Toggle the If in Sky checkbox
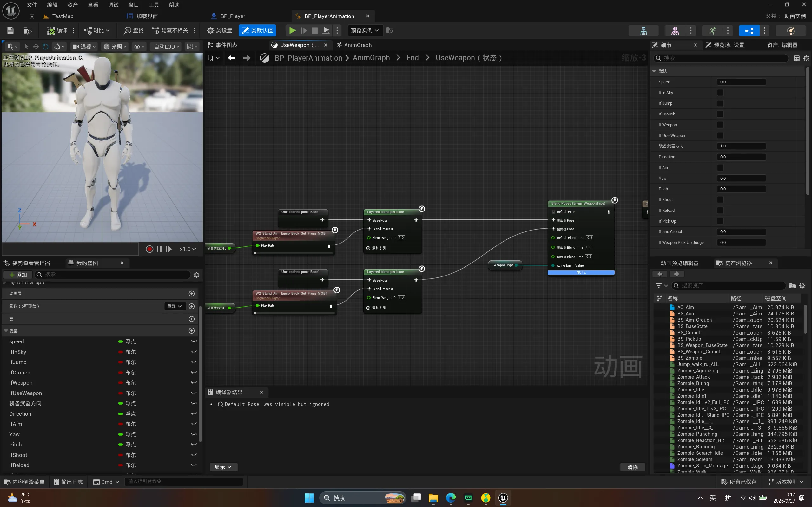 [720, 93]
